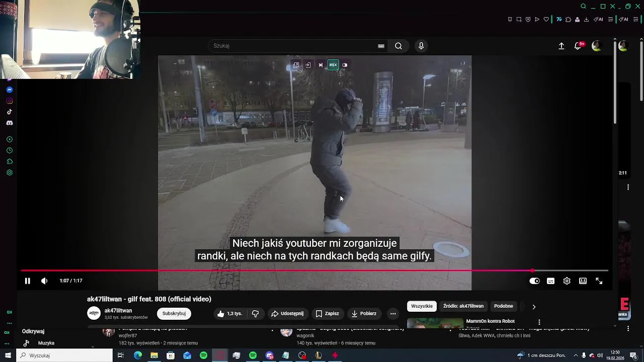Open Messenger in the Opera GX sidebar
Screen dimensions: 644x362
pyautogui.click(x=9, y=89)
